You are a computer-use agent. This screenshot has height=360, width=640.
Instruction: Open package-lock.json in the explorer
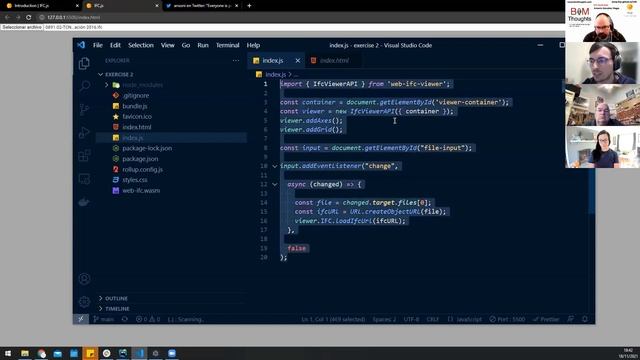point(147,148)
